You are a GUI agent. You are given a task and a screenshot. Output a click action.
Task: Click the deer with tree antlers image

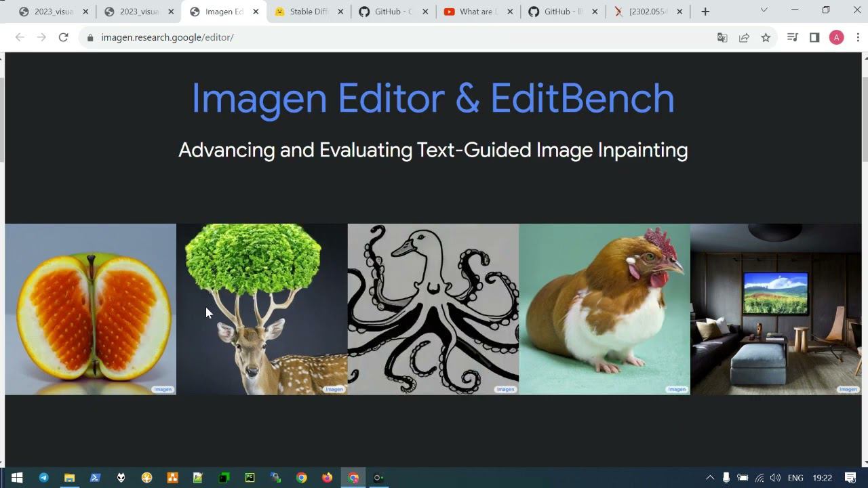click(x=262, y=309)
